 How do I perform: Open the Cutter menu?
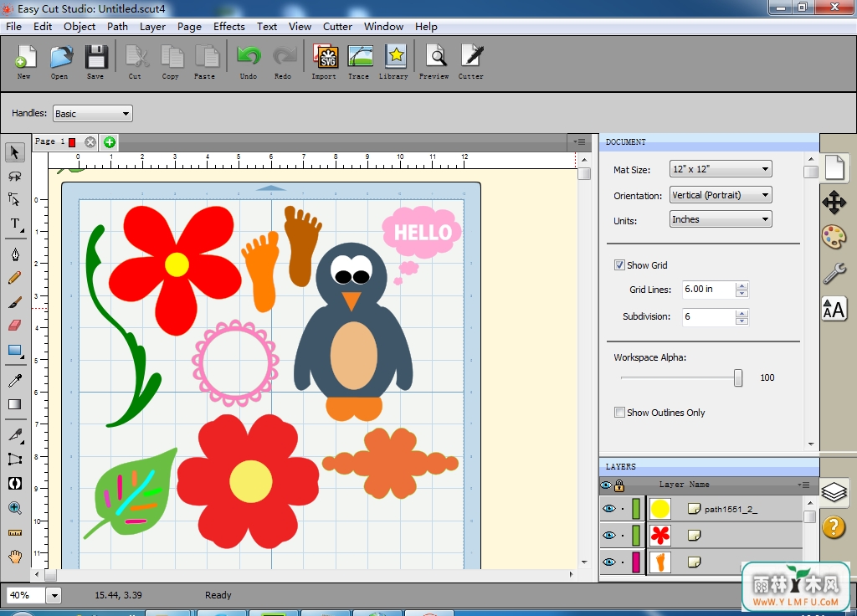[337, 26]
